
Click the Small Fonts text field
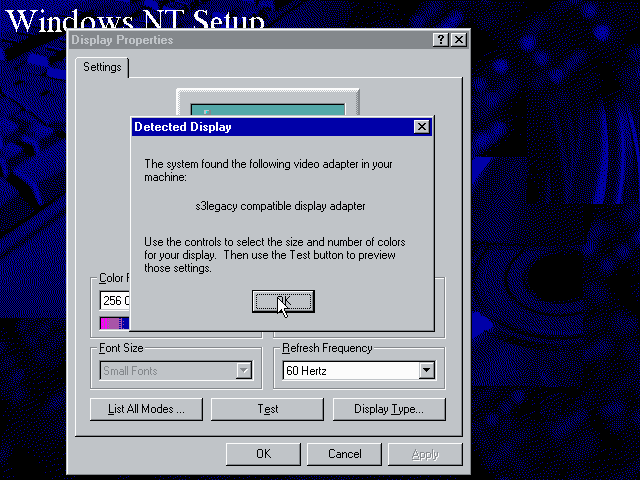[166, 371]
